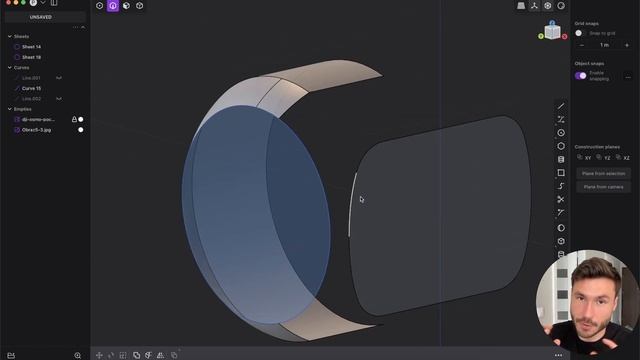
Task: Select the scissors trim tool
Action: point(561,199)
